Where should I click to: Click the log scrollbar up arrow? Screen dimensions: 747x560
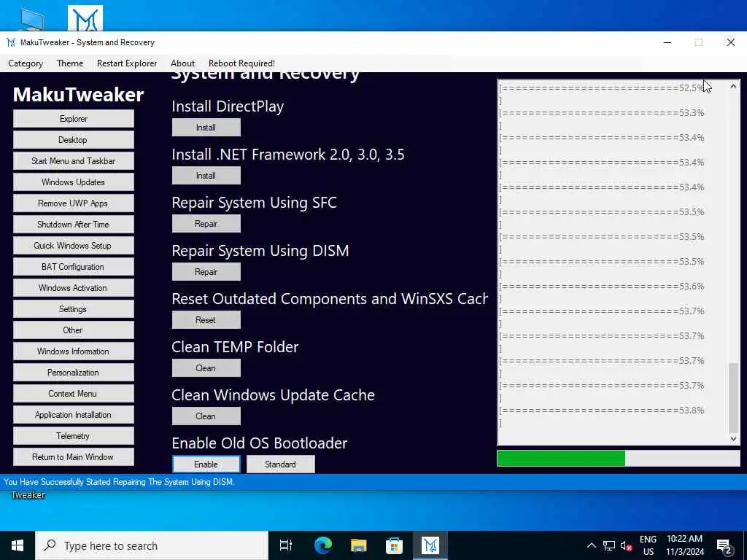[733, 86]
